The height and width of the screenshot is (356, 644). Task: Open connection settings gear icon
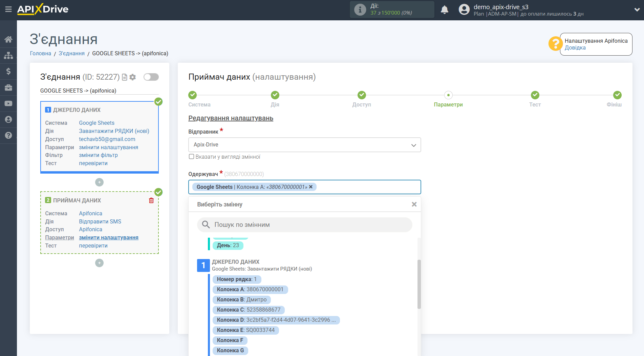pos(133,77)
